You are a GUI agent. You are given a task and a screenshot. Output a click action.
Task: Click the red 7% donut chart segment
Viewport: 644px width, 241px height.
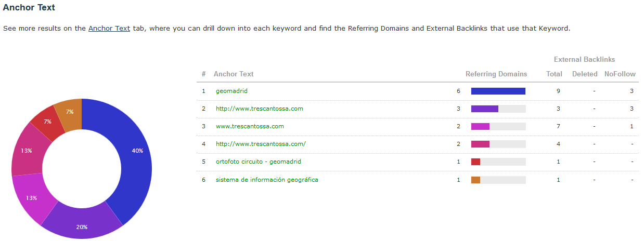click(x=47, y=122)
